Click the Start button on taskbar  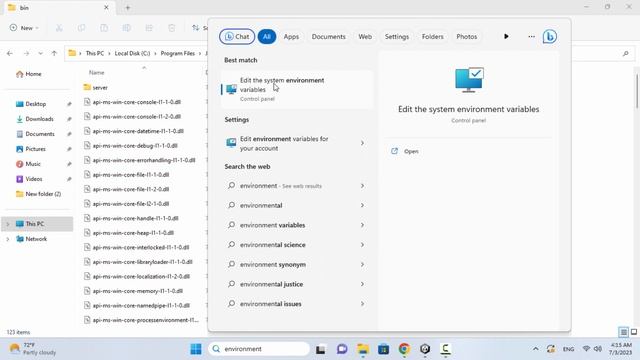196,349
